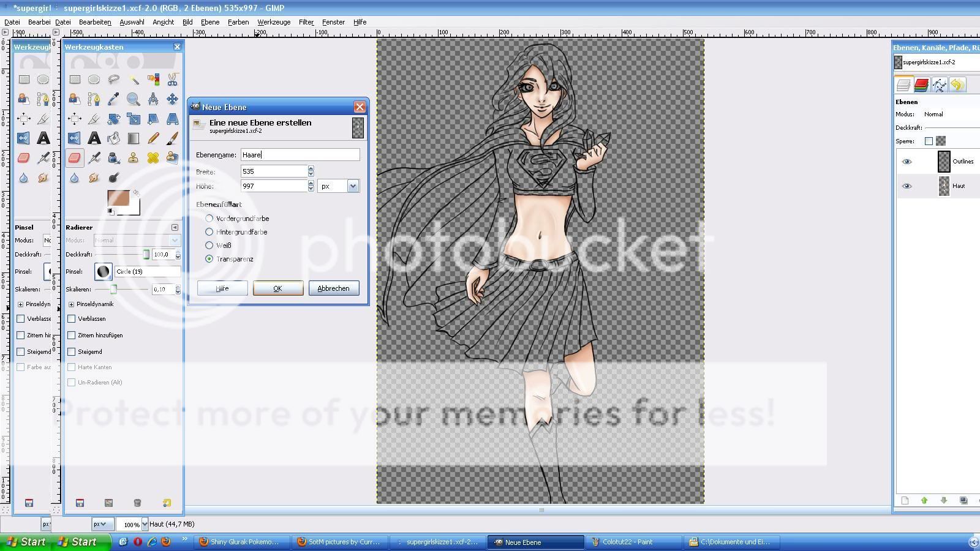Choose Hintergrundfarbe fill type
Viewport: 980px width, 551px height.
(209, 231)
